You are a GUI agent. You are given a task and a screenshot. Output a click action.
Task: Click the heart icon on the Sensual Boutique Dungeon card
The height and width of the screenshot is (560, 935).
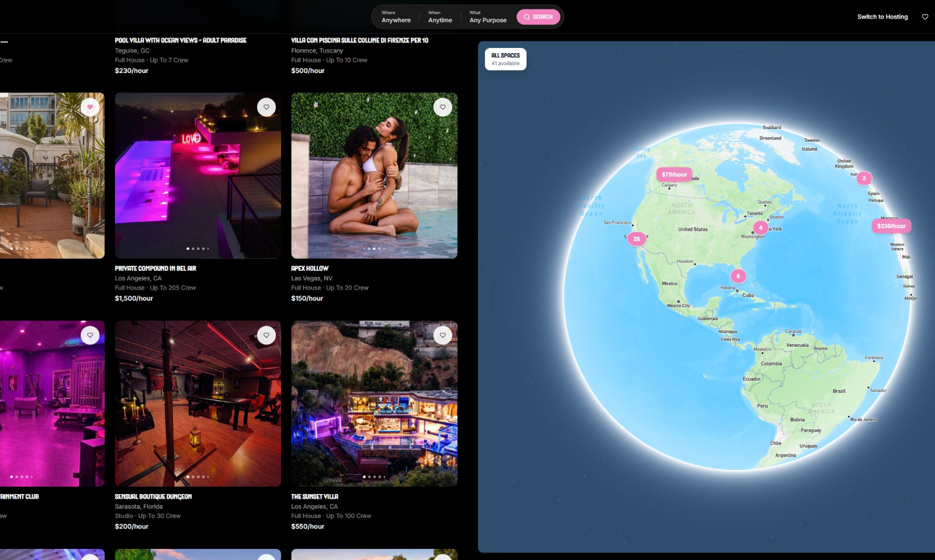(x=266, y=335)
